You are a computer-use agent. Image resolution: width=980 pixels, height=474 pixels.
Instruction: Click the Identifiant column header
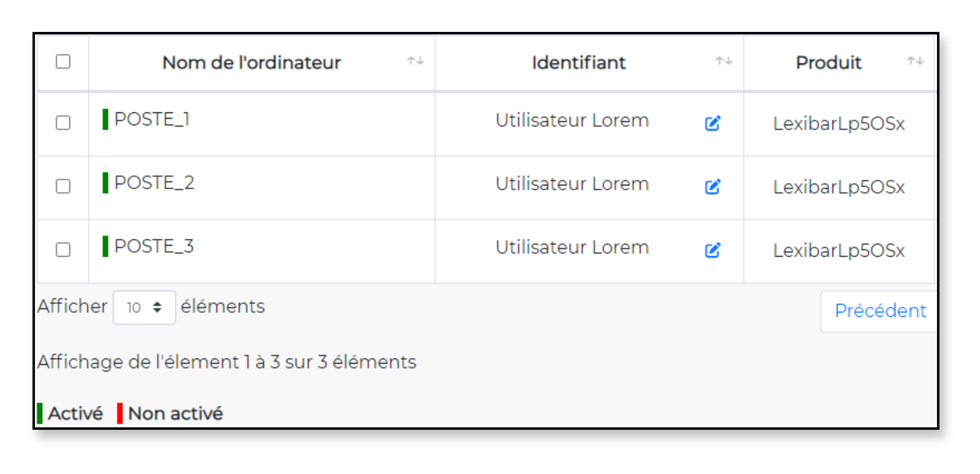tap(578, 63)
